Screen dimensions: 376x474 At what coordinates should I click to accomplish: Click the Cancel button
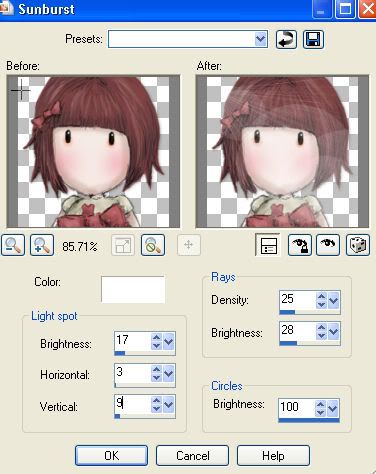192,455
